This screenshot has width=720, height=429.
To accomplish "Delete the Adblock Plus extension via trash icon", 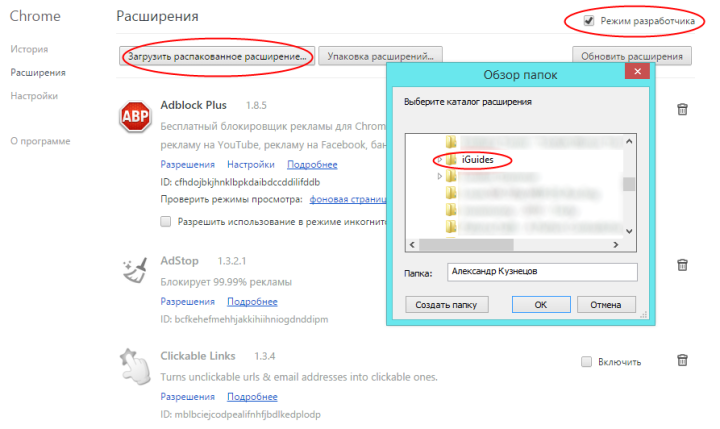I will tap(682, 109).
